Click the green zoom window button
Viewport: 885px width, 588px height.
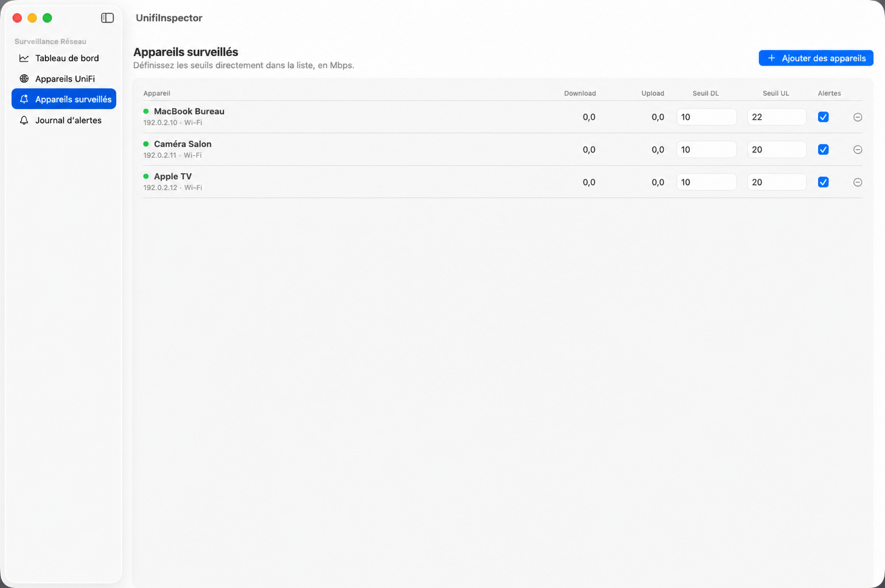coord(47,18)
